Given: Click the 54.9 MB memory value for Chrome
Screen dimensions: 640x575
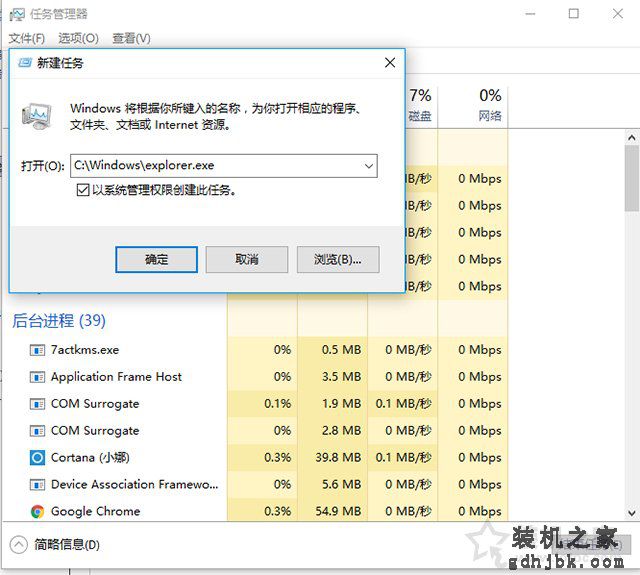Looking at the screenshot, I should (338, 511).
